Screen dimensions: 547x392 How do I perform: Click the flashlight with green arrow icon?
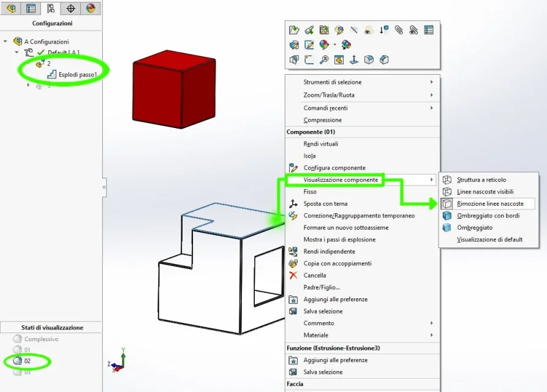(x=309, y=30)
